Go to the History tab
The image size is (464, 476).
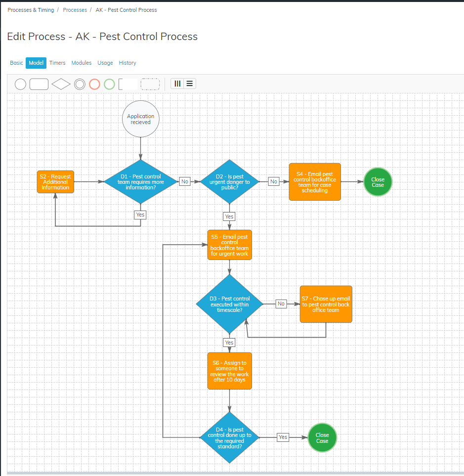click(x=127, y=63)
